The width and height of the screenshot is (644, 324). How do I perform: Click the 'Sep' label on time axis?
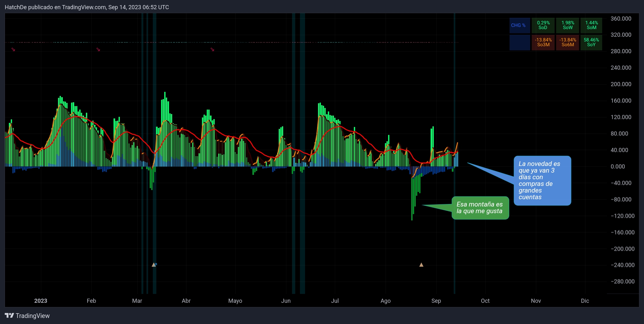point(436,301)
